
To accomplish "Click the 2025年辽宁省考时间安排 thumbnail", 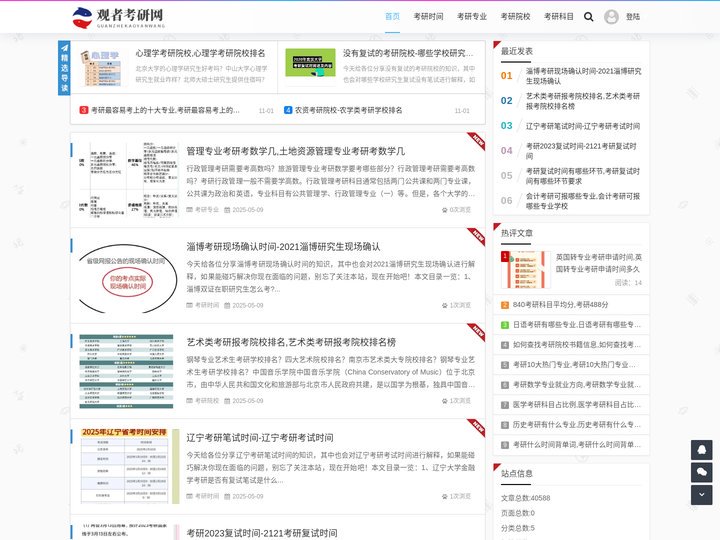I will pos(129,466).
